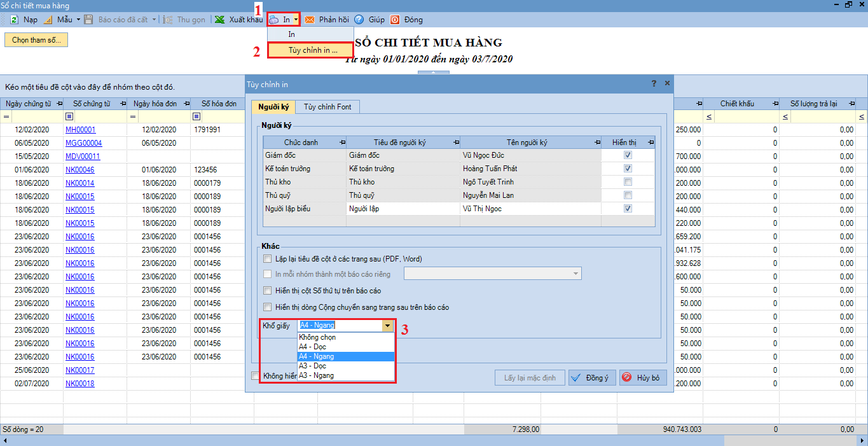
Task: Click the Đồng ý button
Action: pyautogui.click(x=592, y=378)
